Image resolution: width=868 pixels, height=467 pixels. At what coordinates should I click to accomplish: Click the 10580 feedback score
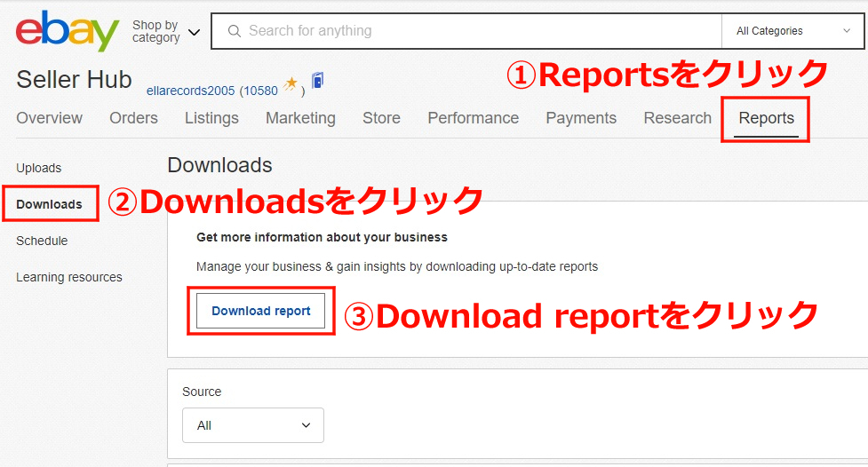[260, 91]
